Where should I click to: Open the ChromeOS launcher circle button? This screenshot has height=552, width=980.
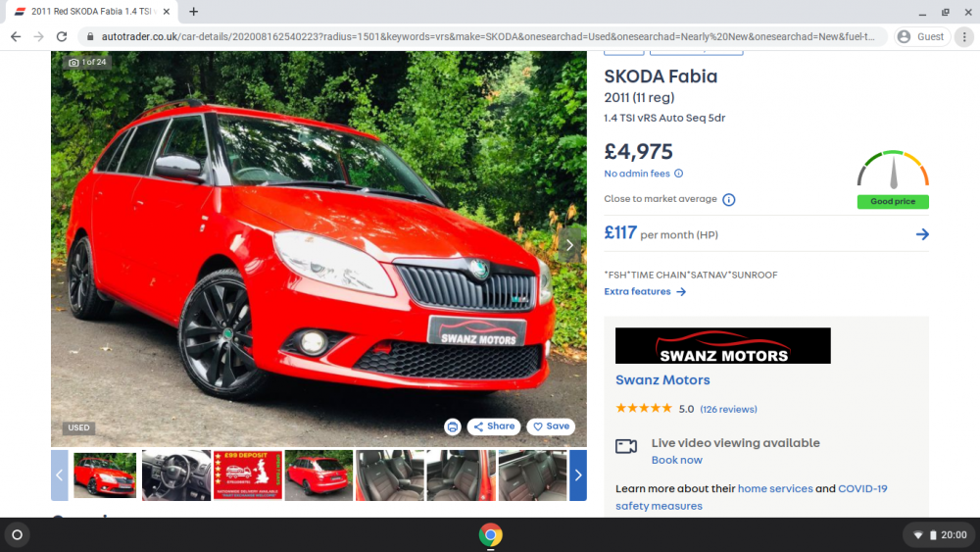pos(17,534)
